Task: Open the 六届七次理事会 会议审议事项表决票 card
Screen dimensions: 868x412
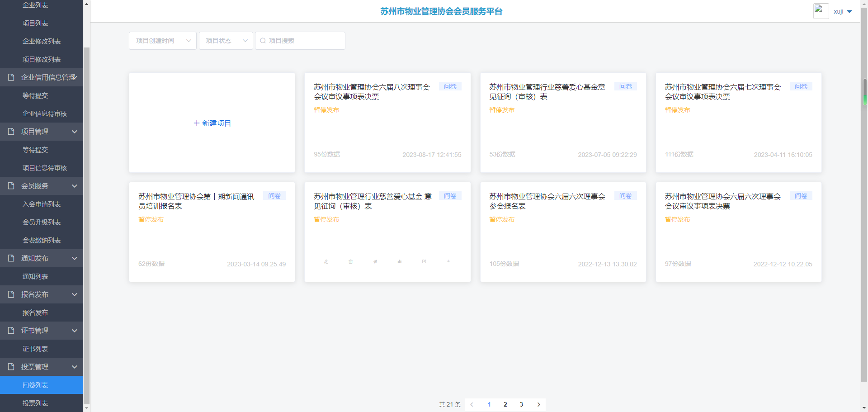Action: (739, 123)
